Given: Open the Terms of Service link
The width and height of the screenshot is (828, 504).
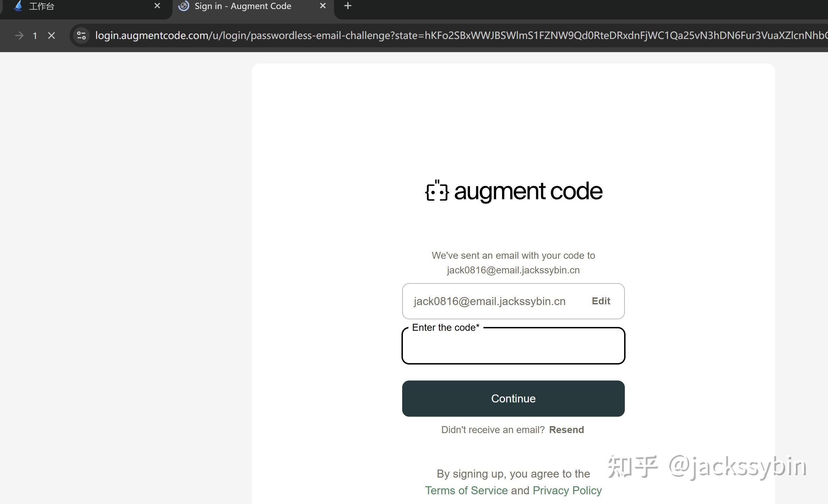Looking at the screenshot, I should [466, 490].
